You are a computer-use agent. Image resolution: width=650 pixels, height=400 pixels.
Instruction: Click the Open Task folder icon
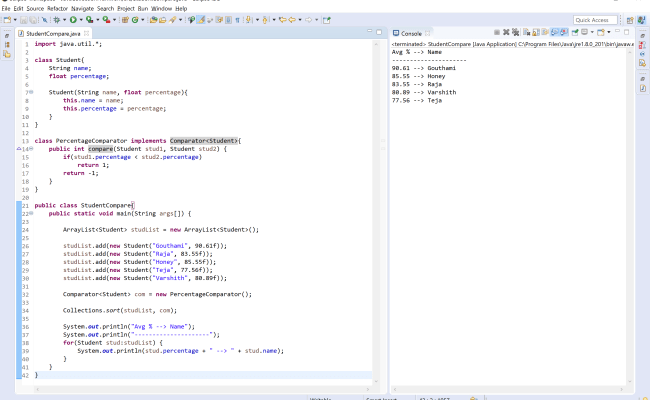coord(162,20)
